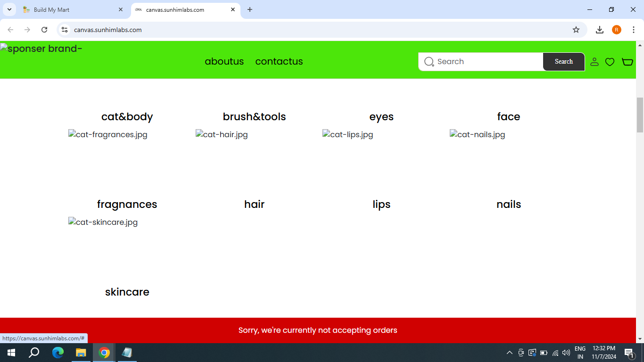Open Chrome downloads icon
This screenshot has height=362, width=644.
point(600,30)
